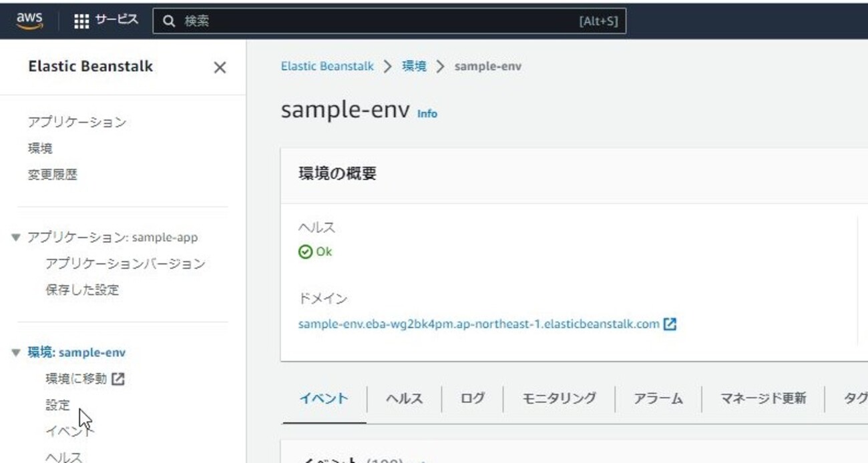Expand the 変更履歴 sidebar entry
The height and width of the screenshot is (463, 868).
pyautogui.click(x=53, y=174)
